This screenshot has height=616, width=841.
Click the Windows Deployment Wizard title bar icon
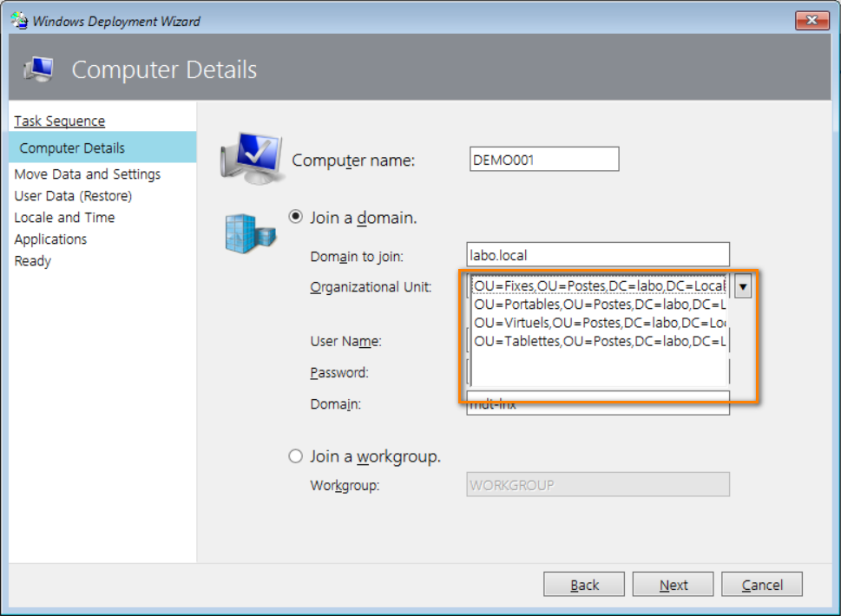19,20
